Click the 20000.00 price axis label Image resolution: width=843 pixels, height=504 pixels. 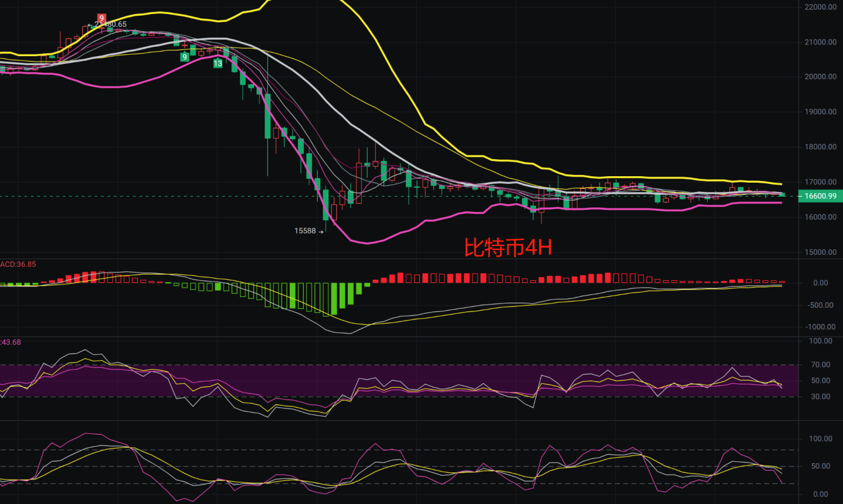820,77
